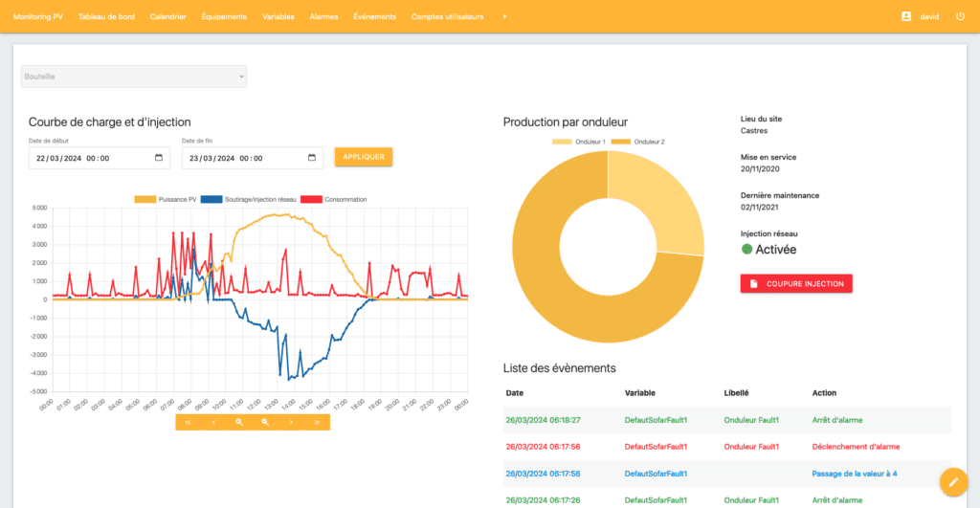Open the Bouteille site dropdown
The height and width of the screenshot is (508, 980).
(134, 76)
